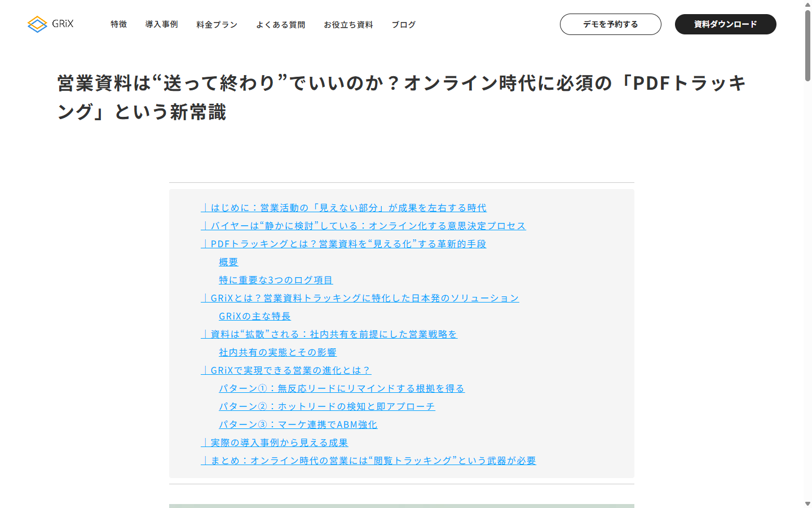Jump to 資料は"拡散"される section

tap(329, 334)
